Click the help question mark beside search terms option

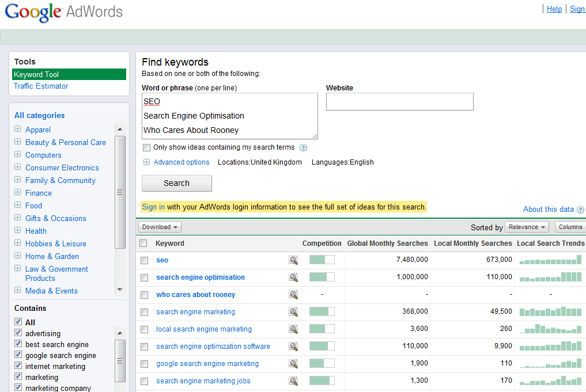pos(304,148)
